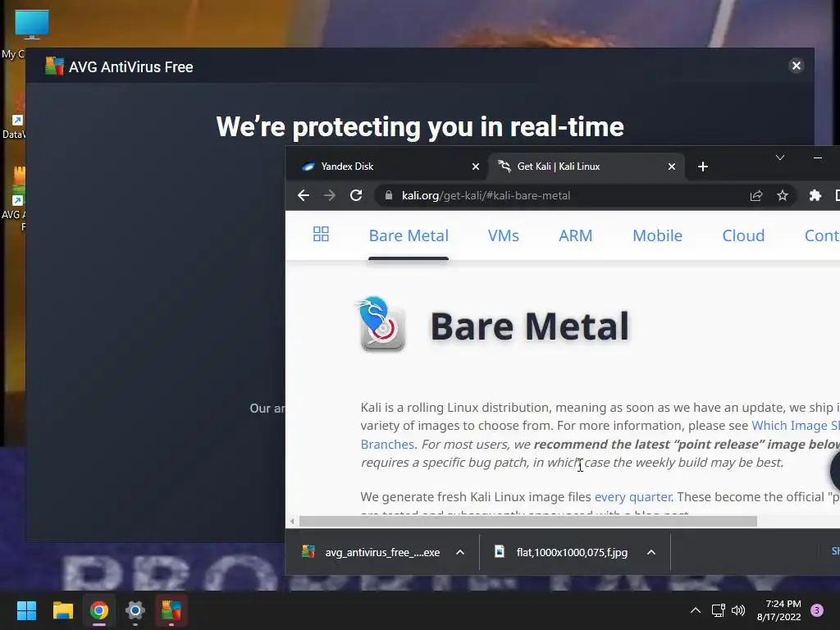The height and width of the screenshot is (630, 840).
Task: Click the grid overview icon on Kali page
Action: coord(321,234)
